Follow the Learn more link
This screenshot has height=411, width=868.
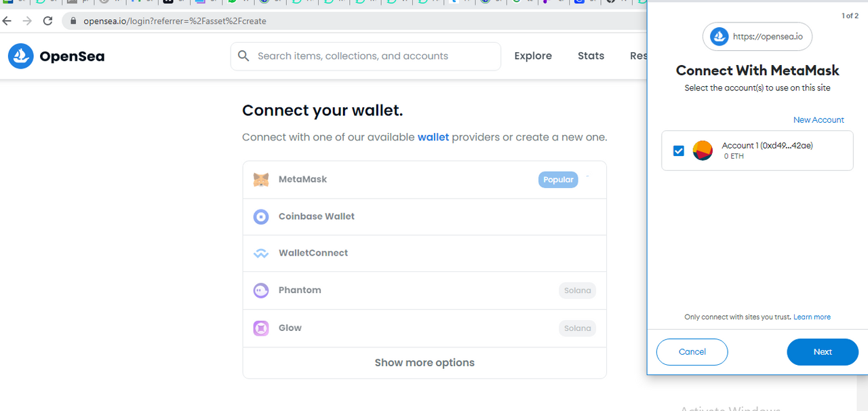(x=812, y=317)
